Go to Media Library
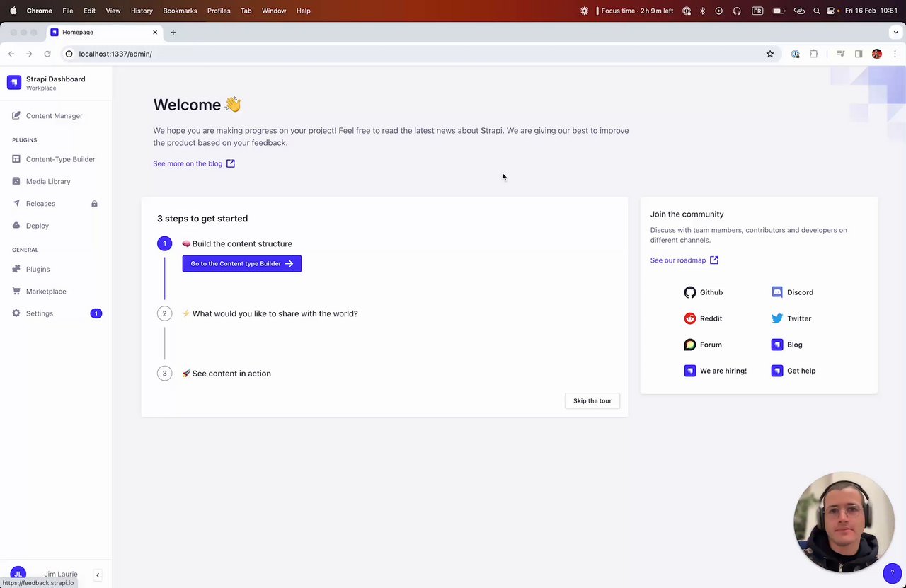Image resolution: width=906 pixels, height=588 pixels. [41, 181]
